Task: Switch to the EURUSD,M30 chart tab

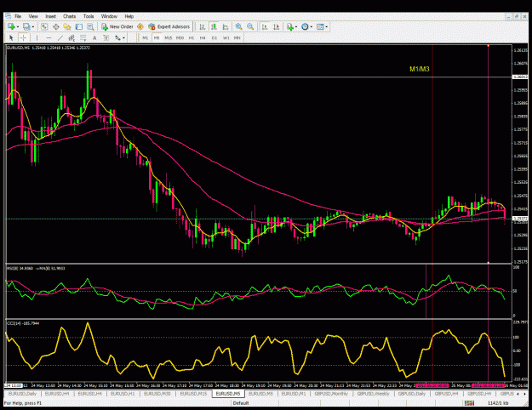Action: click(157, 394)
